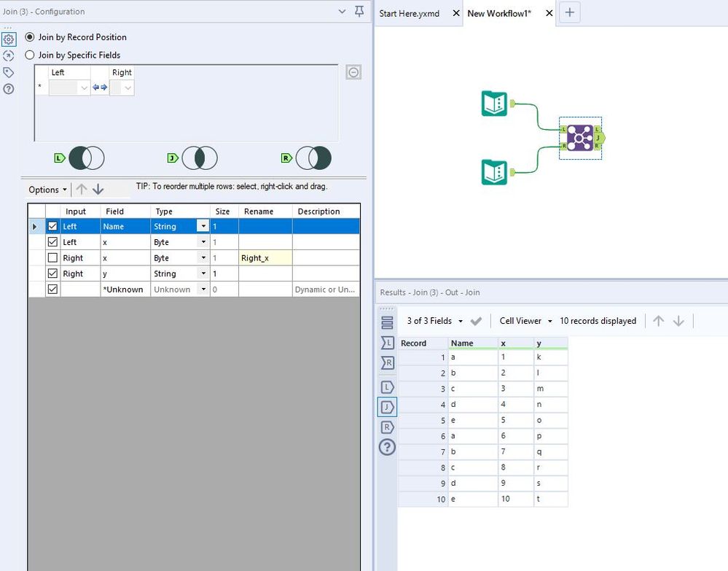This screenshot has height=571, width=728.
Task: Click the x column header in results
Action: [516, 343]
